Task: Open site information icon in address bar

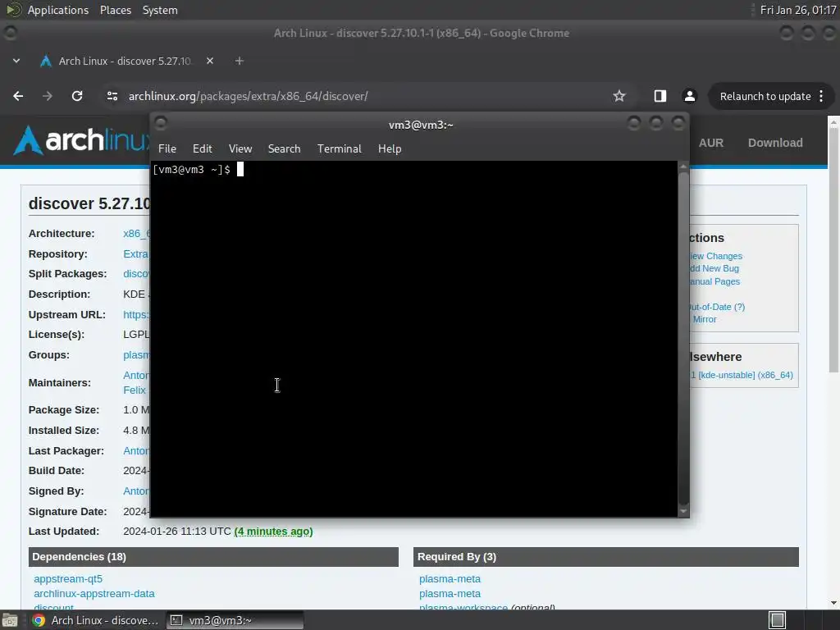Action: point(112,96)
